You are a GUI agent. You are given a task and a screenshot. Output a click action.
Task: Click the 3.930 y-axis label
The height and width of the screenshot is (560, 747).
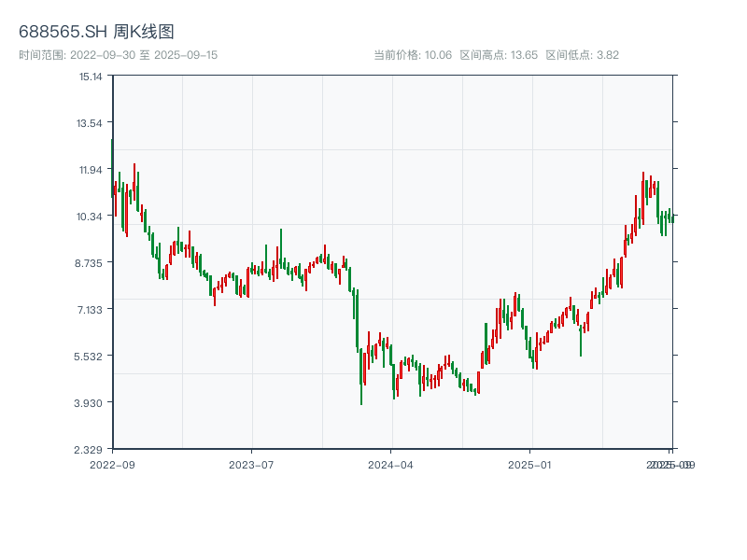[91, 402]
